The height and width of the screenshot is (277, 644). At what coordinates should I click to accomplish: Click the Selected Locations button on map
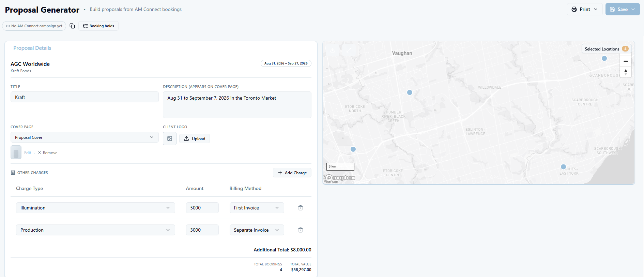pos(607,49)
